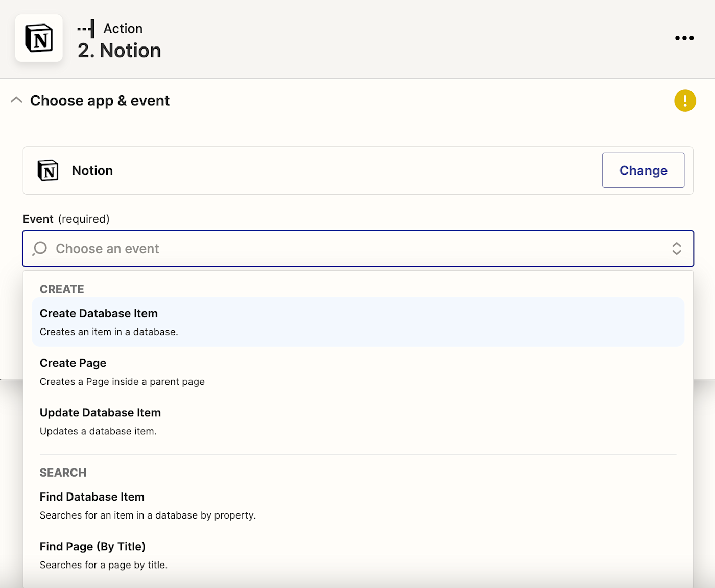The image size is (715, 588).
Task: Click the Choose app & event heading
Action: (100, 101)
